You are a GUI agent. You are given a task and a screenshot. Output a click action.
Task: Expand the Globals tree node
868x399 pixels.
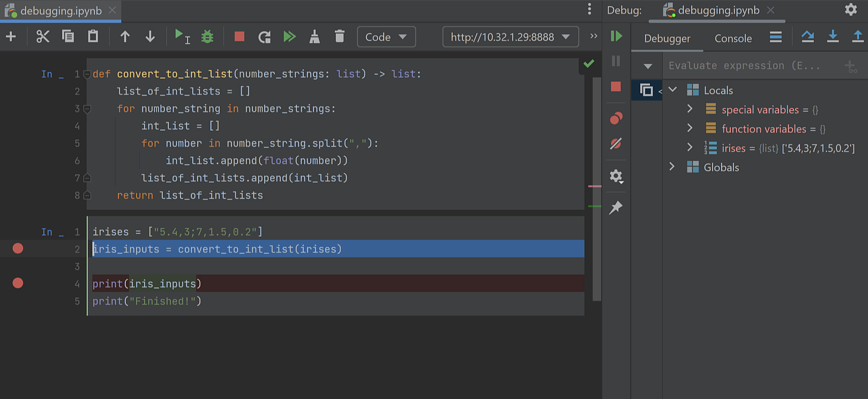point(672,167)
